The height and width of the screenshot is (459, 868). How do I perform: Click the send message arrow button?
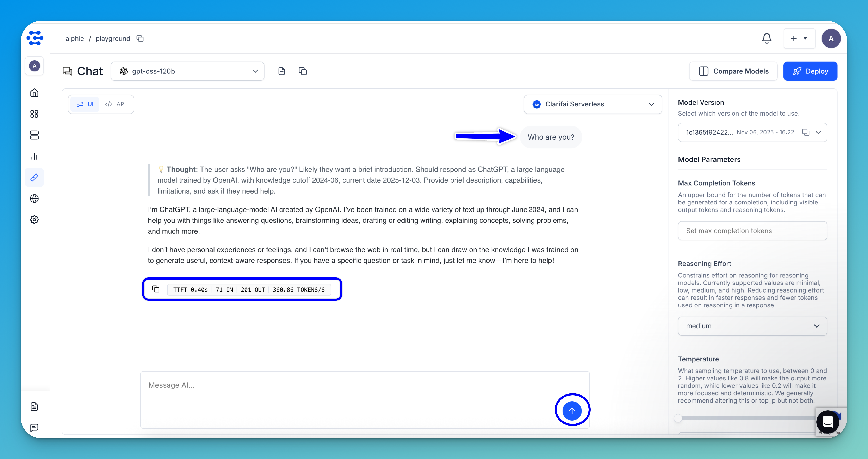(572, 410)
